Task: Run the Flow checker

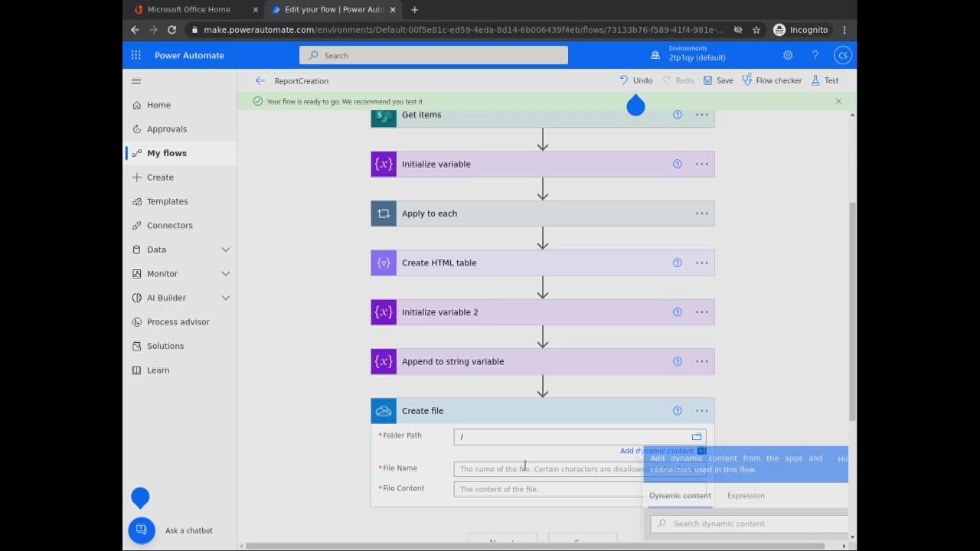Action: 772,80
